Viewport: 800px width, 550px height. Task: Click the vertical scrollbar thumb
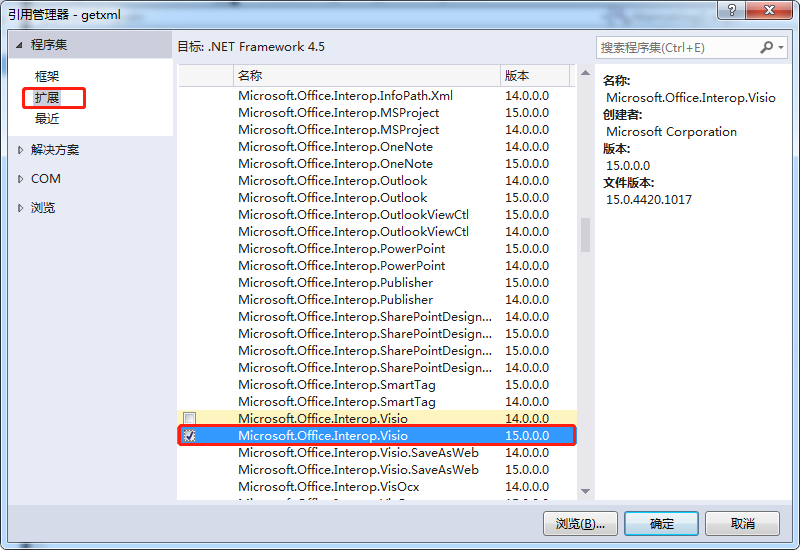point(586,235)
